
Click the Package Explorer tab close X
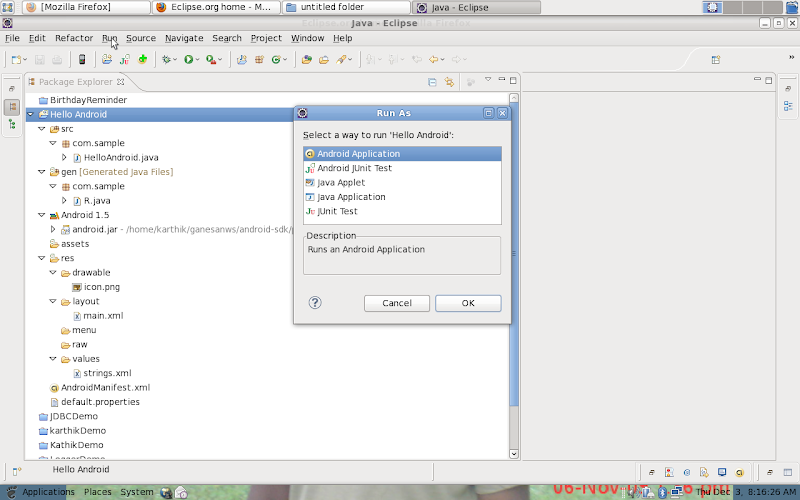(x=120, y=82)
